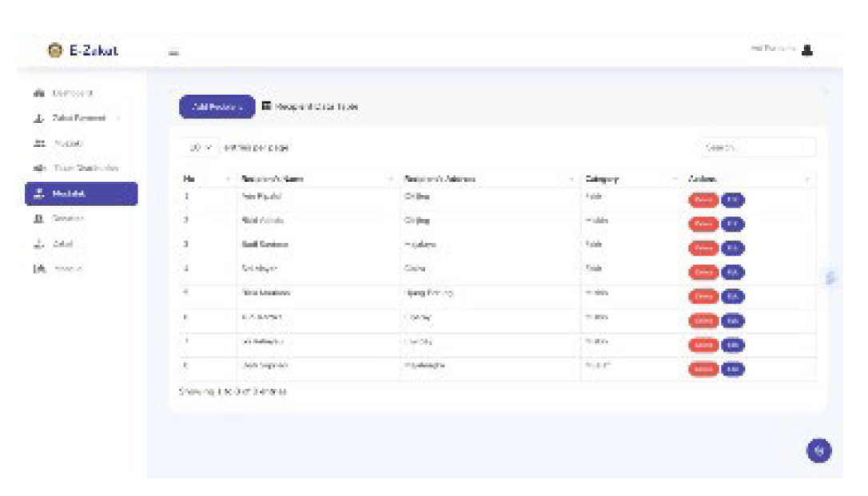Switch to the Recipient Data Table view
Screen dimensions: 868x496
(312, 106)
